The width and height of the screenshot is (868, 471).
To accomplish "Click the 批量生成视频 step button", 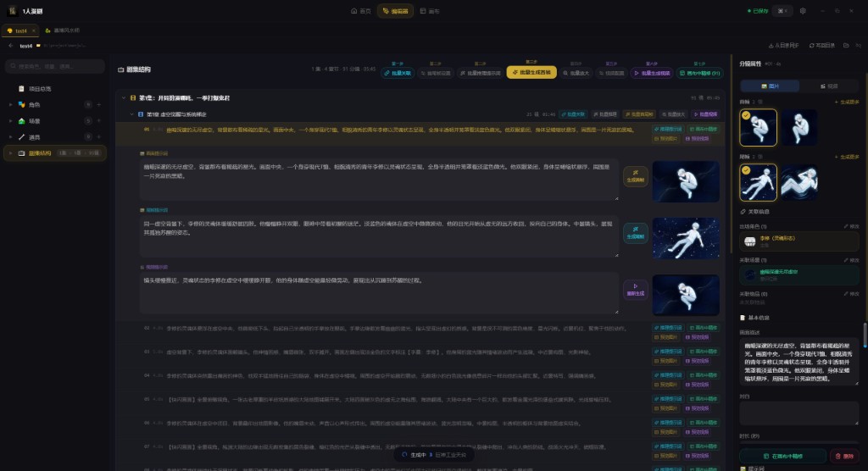I will [x=652, y=74].
